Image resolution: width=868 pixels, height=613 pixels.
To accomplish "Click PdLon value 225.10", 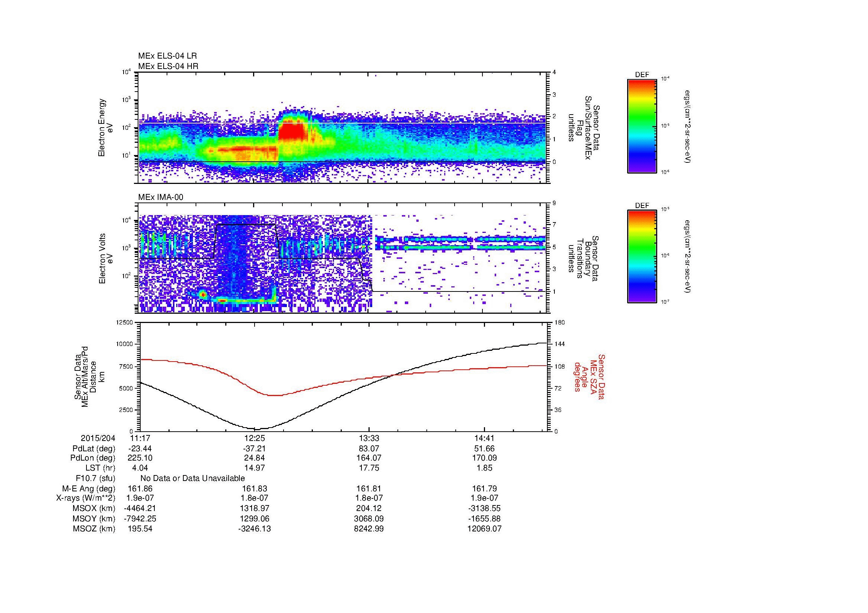I will tap(140, 458).
